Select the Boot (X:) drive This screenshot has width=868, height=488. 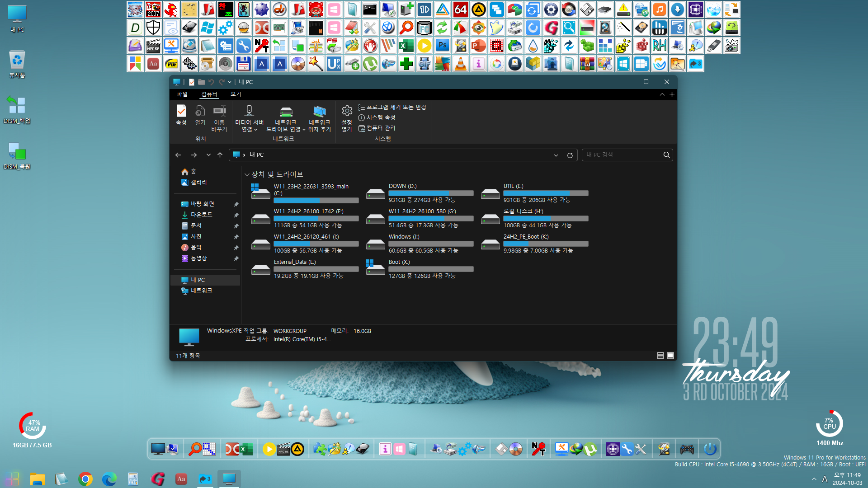pos(420,269)
